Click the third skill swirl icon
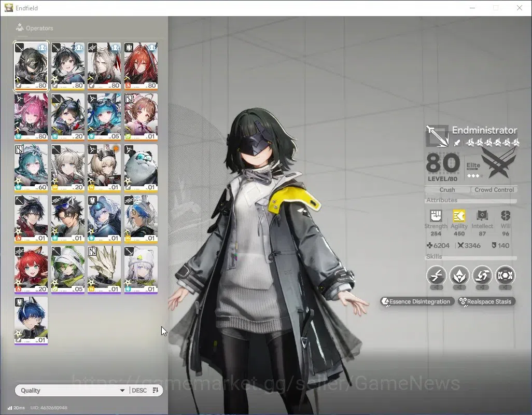 (482, 275)
